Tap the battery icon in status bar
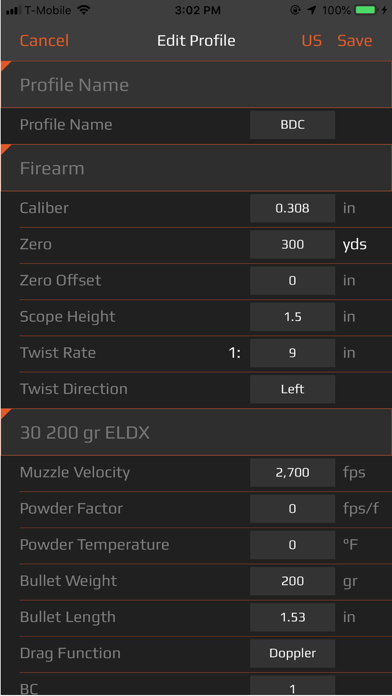 [366, 10]
